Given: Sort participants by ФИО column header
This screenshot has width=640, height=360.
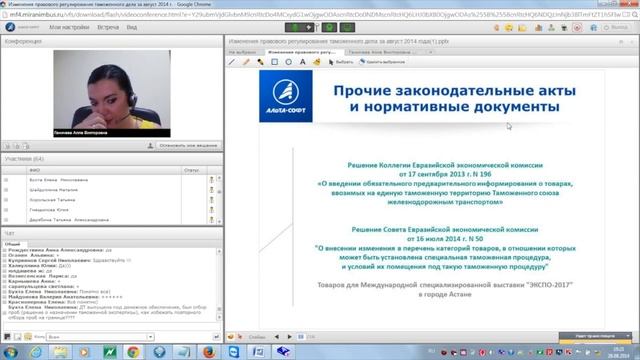Looking at the screenshot, I should point(104,170).
